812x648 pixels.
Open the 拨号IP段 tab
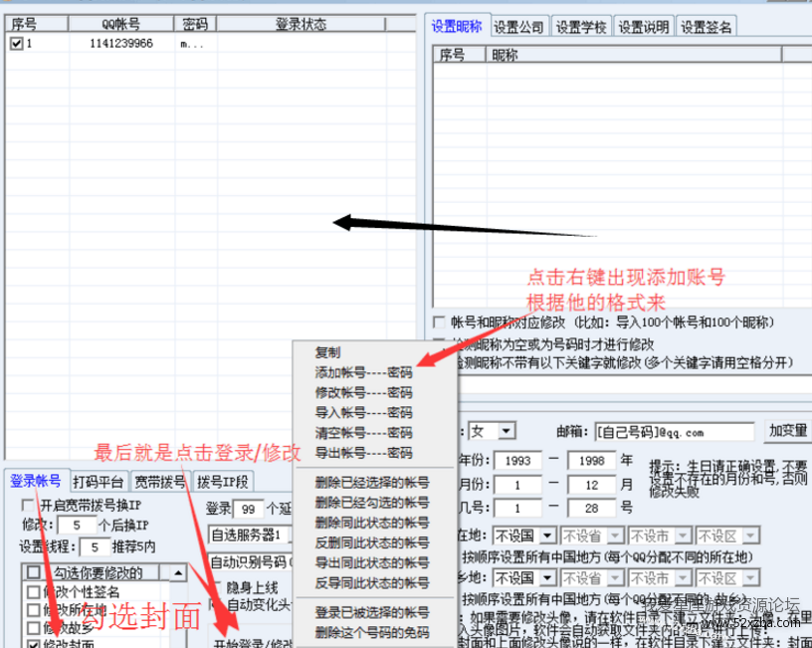pos(223,482)
